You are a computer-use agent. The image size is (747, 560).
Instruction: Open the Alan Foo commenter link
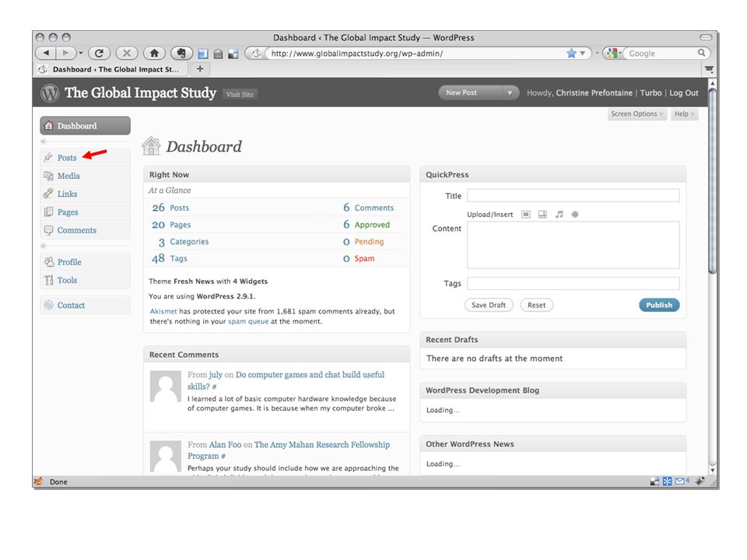click(226, 445)
